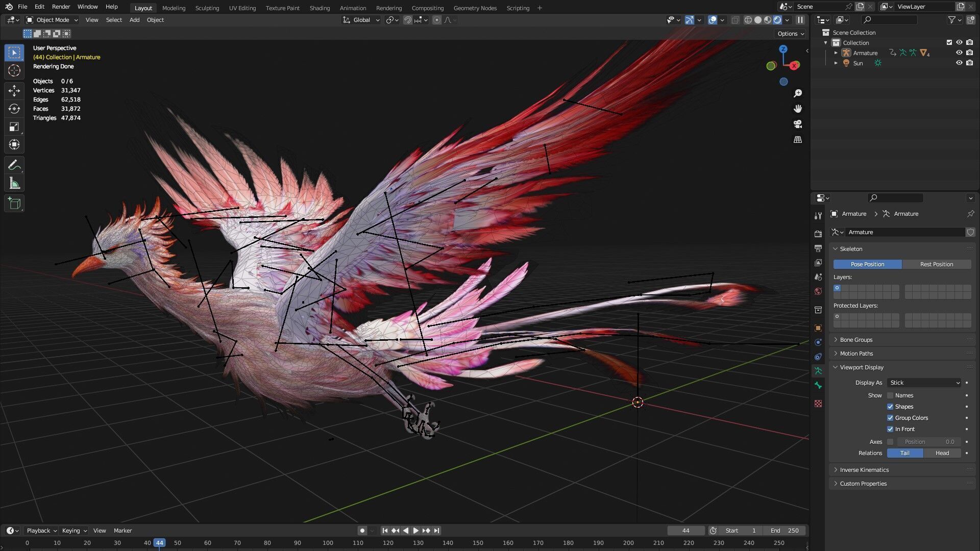The width and height of the screenshot is (980, 551).
Task: Set Relations to Tail
Action: (x=905, y=453)
